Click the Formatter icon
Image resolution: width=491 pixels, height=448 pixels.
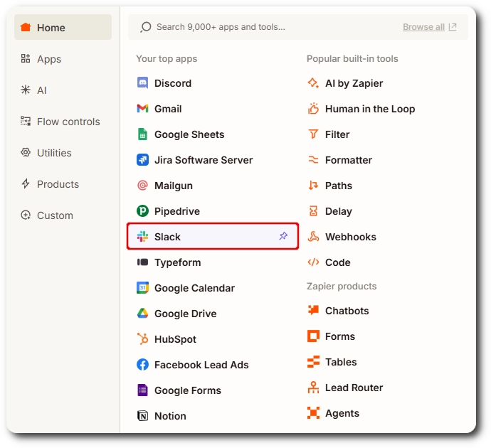[x=313, y=160]
